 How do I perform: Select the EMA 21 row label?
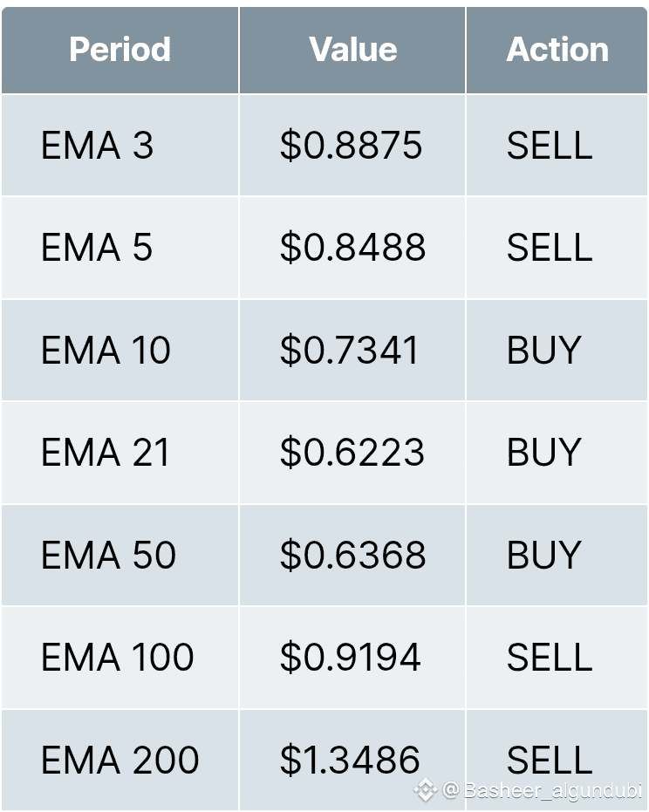(x=105, y=453)
